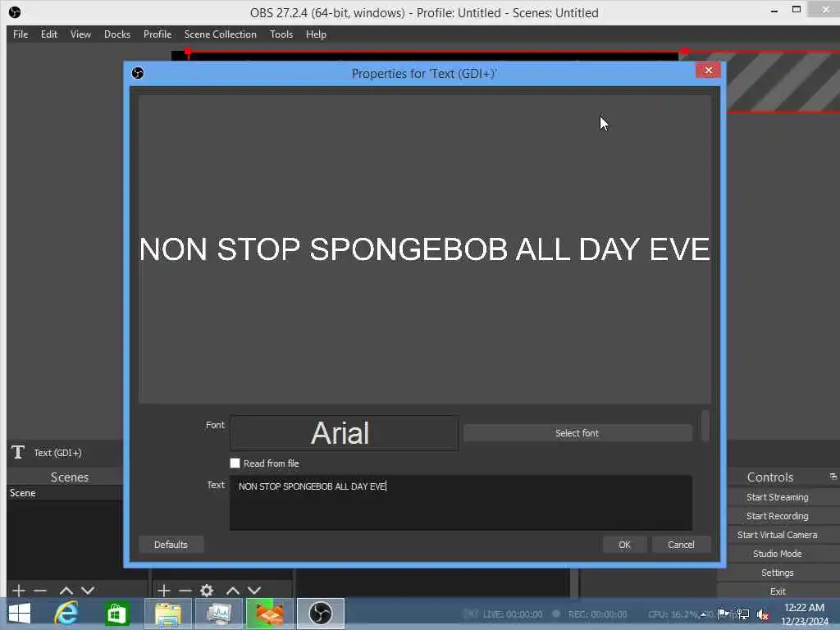This screenshot has width=840, height=630.
Task: Click the LIVE: 00:00:00 status indicator
Action: [512, 614]
